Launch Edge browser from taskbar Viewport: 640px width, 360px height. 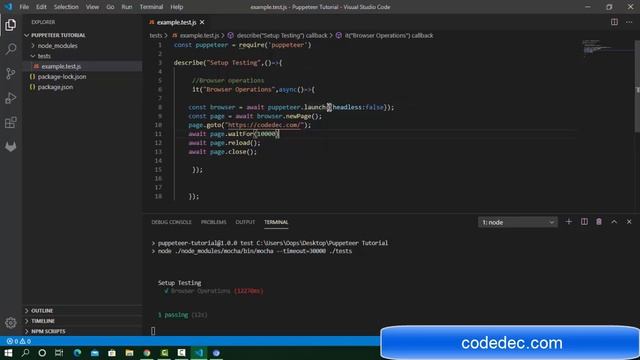tap(77, 353)
